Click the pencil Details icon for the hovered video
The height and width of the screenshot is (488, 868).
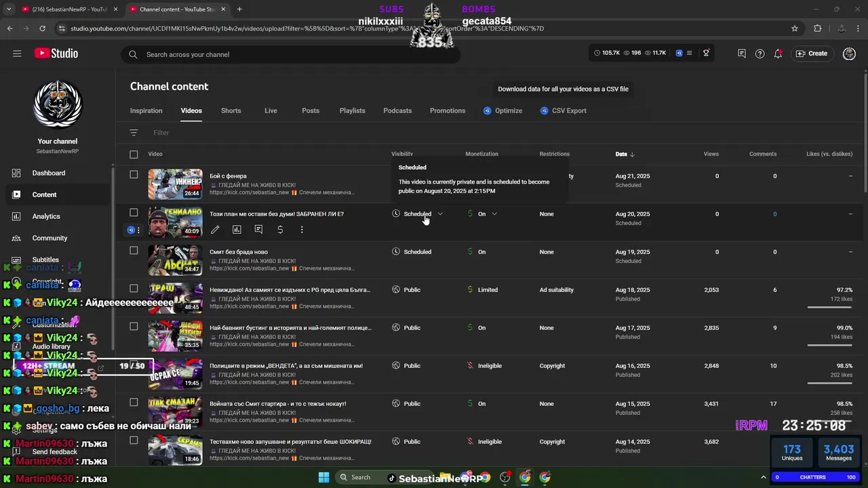215,230
